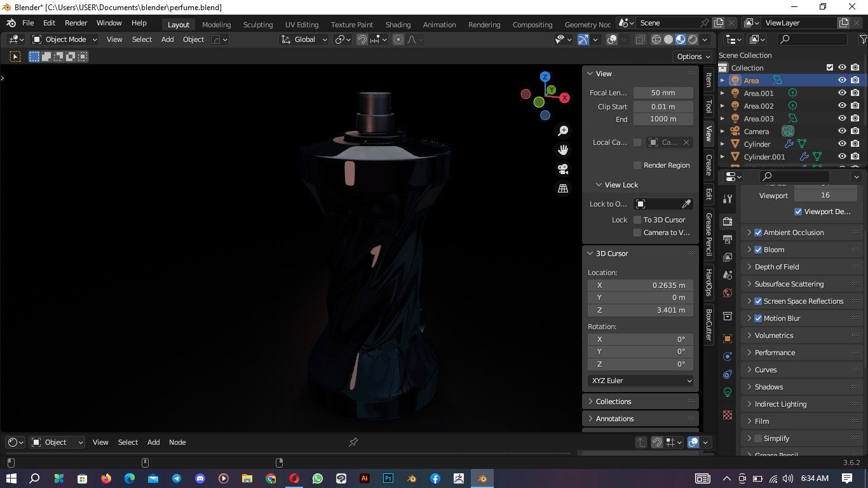This screenshot has width=868, height=488.
Task: Open the File menu
Action: tap(28, 23)
